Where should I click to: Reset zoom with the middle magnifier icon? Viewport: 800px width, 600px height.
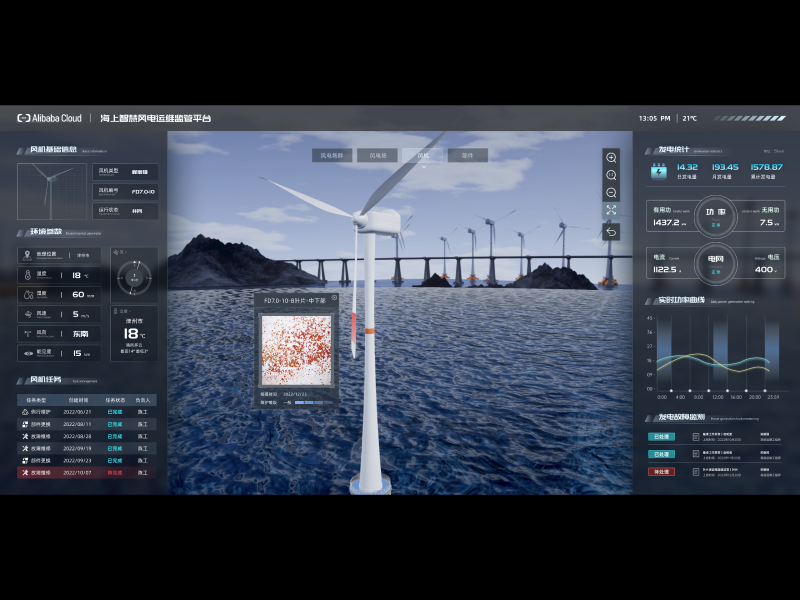click(x=611, y=175)
